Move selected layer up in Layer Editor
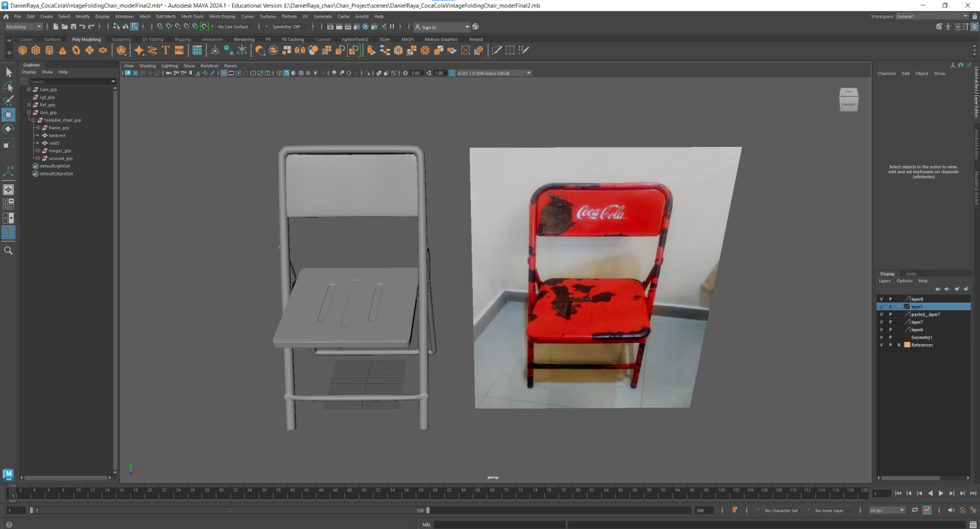 pyautogui.click(x=938, y=289)
